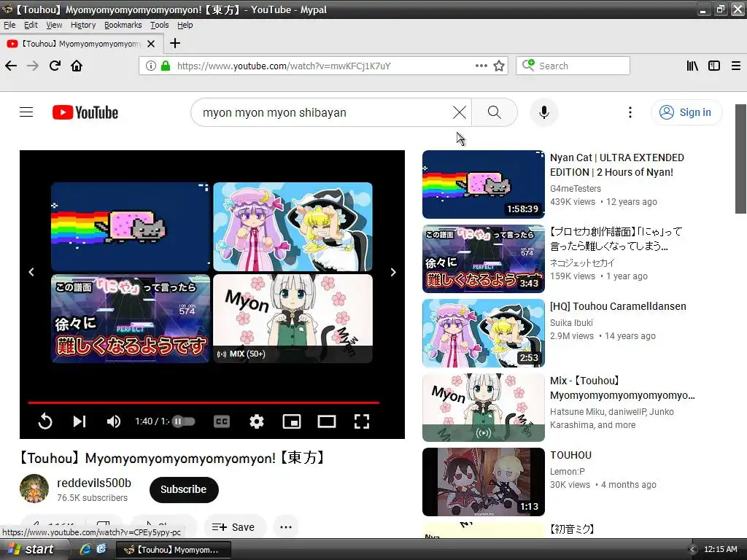Open more actions below the video
The image size is (747, 560).
(286, 527)
